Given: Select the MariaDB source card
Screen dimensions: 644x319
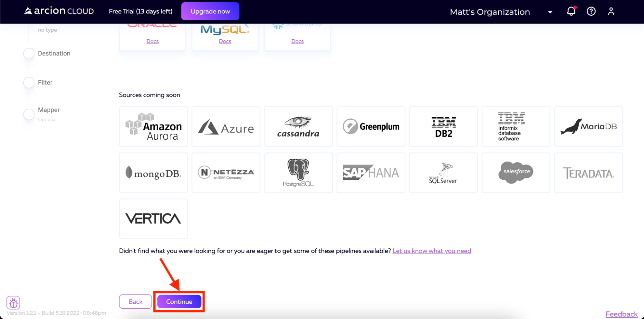Looking at the screenshot, I should click(x=588, y=126).
